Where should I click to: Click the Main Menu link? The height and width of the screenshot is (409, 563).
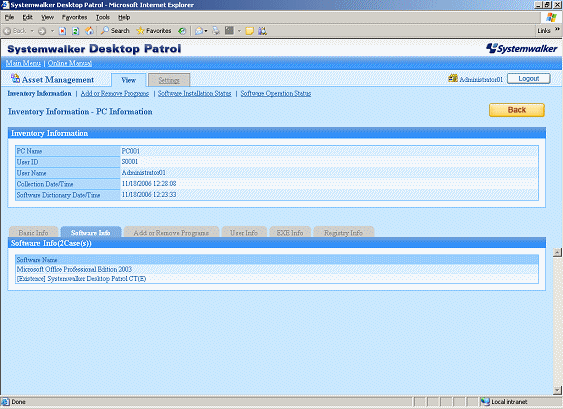coord(23,63)
